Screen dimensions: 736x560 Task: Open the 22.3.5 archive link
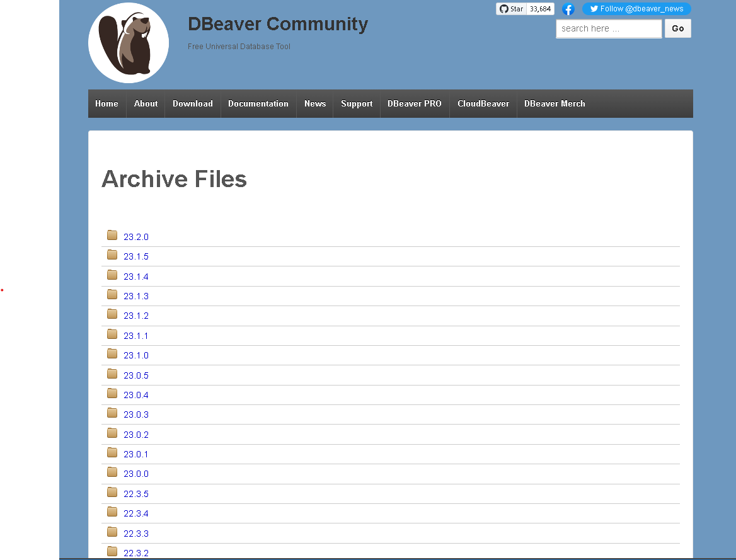[136, 494]
